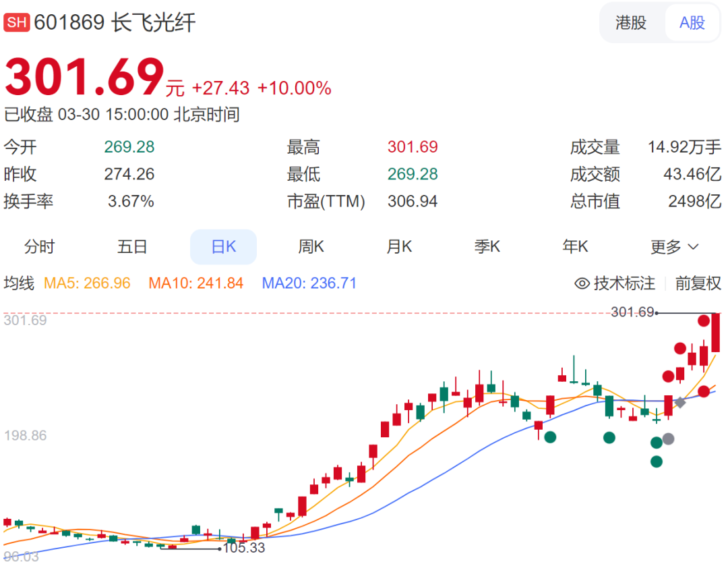Click the 105.33 low price annotation
The height and width of the screenshot is (562, 728).
coord(244,548)
